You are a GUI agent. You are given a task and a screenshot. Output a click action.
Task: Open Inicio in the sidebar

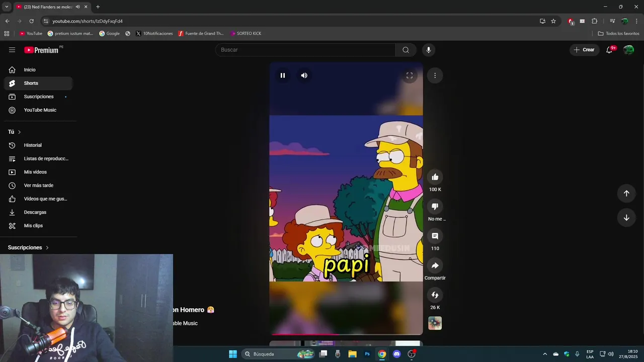[38, 70]
